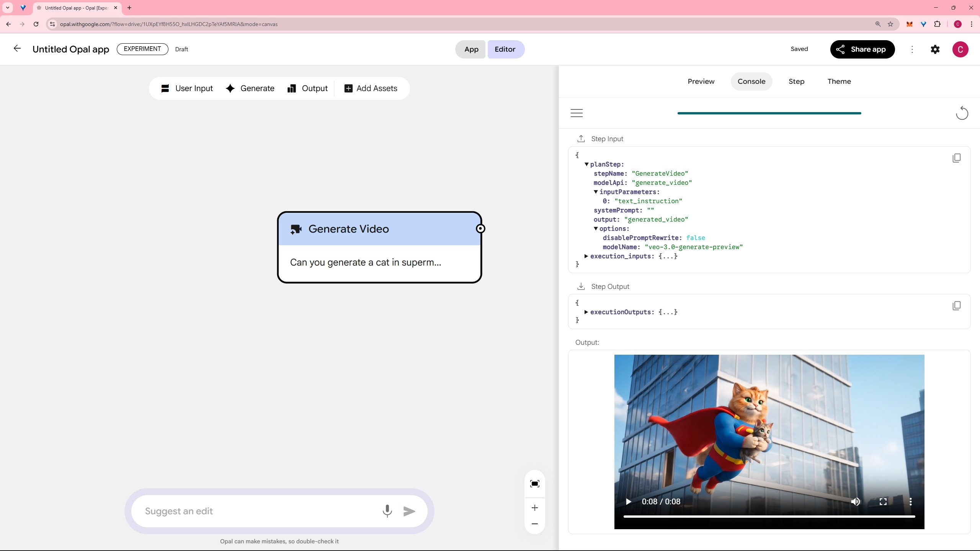980x551 pixels.
Task: Switch to the Editor view
Action: 505,49
